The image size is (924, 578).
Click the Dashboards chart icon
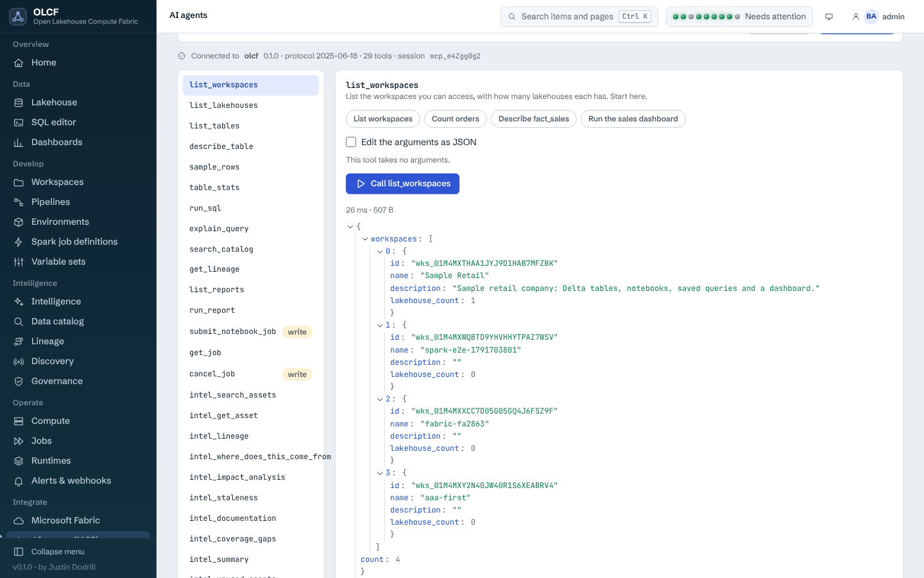click(19, 143)
